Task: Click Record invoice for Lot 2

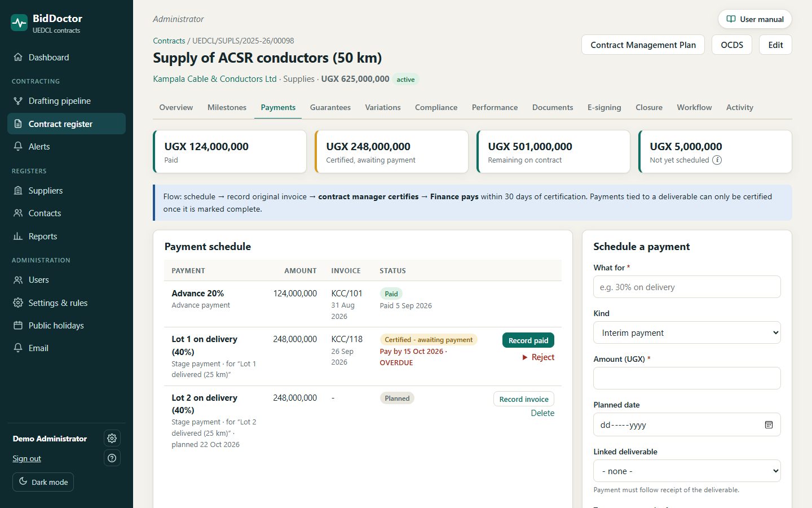Action: click(524, 399)
